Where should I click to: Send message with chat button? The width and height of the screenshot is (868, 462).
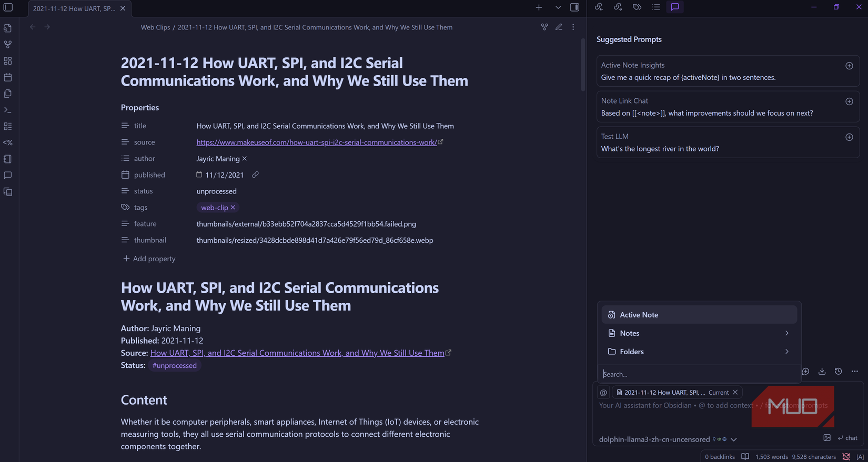tap(847, 438)
